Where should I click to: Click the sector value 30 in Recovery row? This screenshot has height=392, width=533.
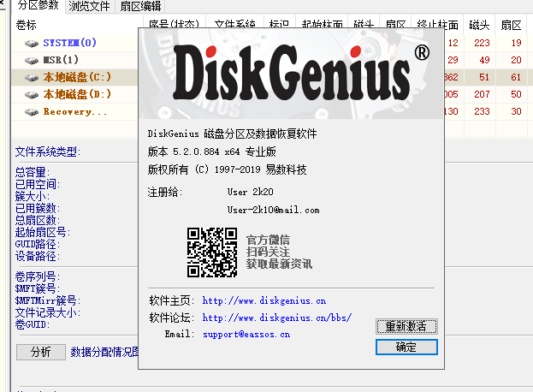[x=516, y=111]
